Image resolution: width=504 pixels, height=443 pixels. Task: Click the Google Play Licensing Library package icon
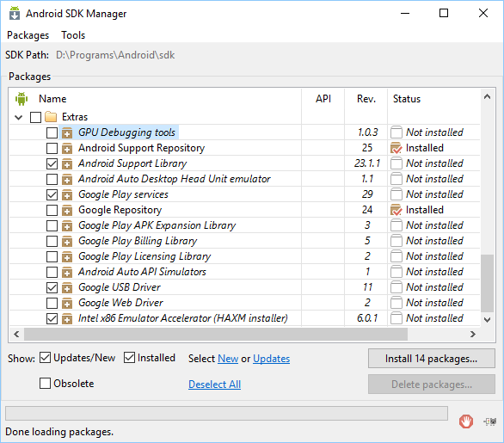[67, 256]
